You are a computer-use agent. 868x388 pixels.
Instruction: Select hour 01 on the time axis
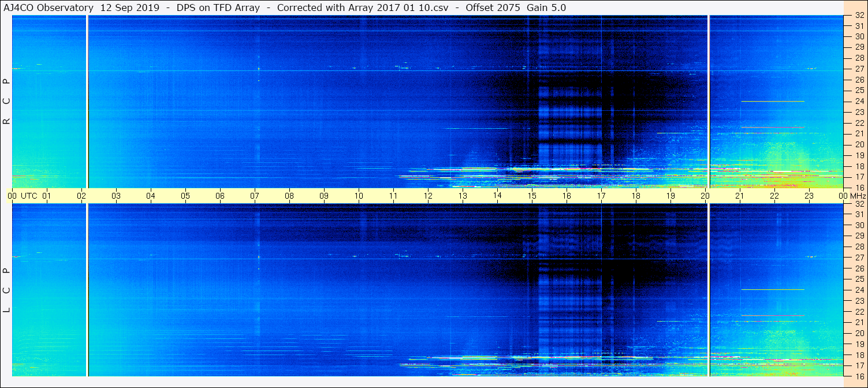(47, 196)
